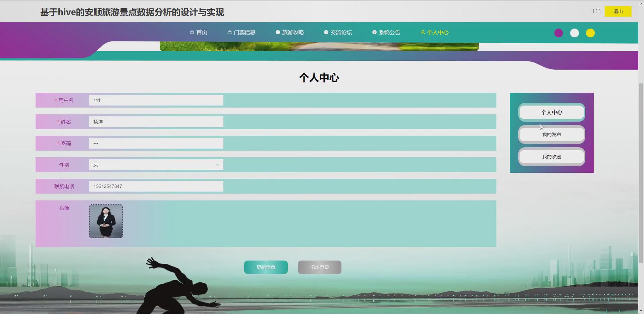Click the 联系电话 phone number field
The width and height of the screenshot is (644, 314).
pos(156,186)
